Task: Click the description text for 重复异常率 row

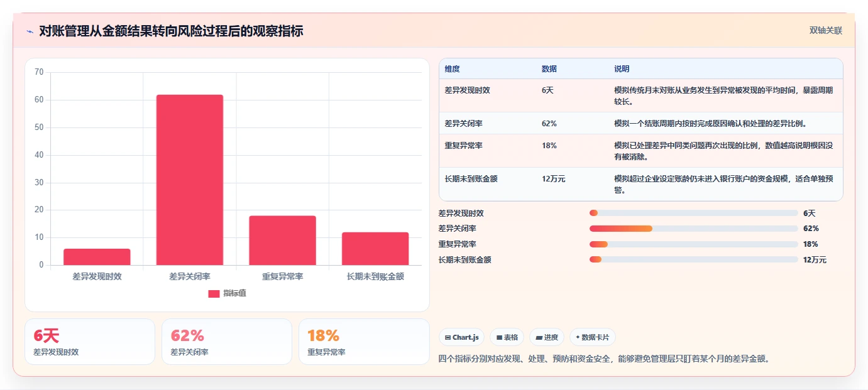Action: 724,151
